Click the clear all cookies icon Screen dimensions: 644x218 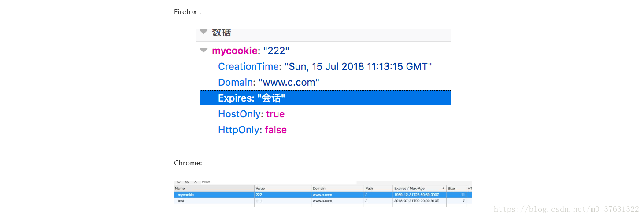(x=187, y=181)
